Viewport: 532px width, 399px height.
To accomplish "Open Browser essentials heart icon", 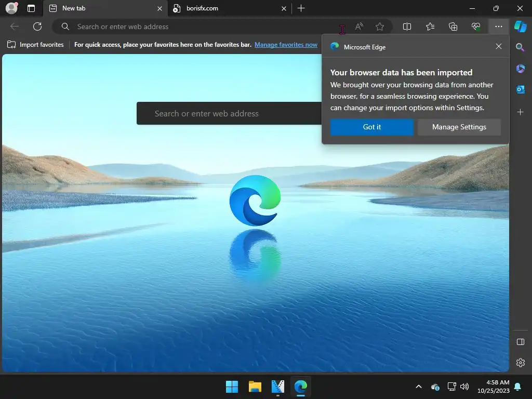I will tap(476, 26).
